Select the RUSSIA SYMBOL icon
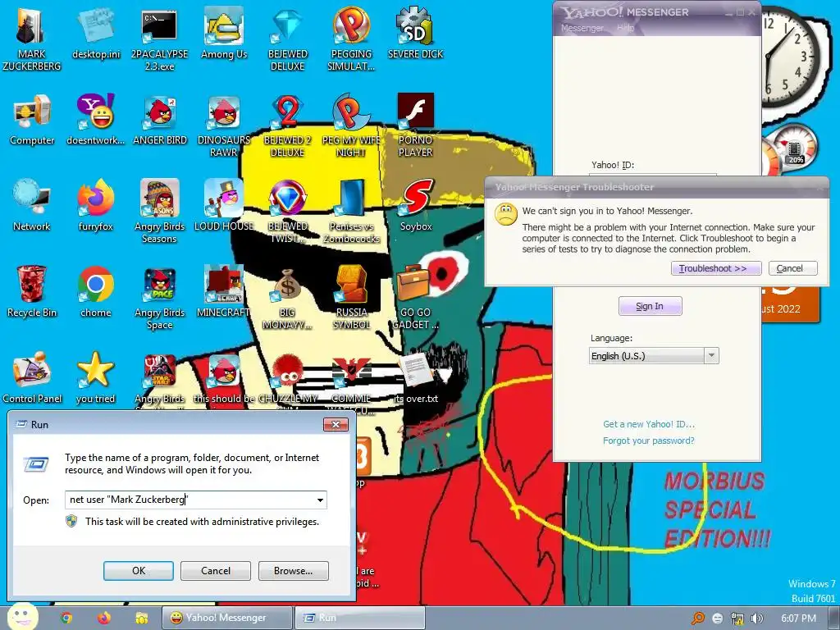Image resolution: width=840 pixels, height=630 pixels. point(351,284)
